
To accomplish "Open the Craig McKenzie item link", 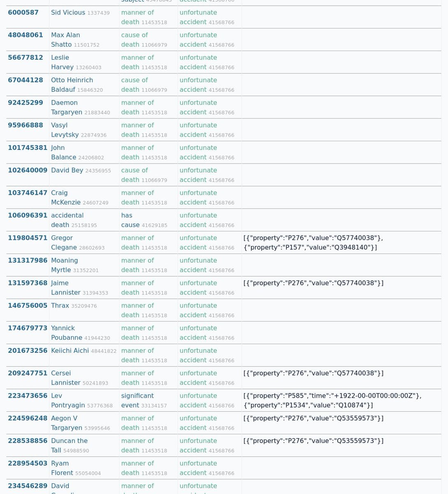I will click(x=65, y=198).
